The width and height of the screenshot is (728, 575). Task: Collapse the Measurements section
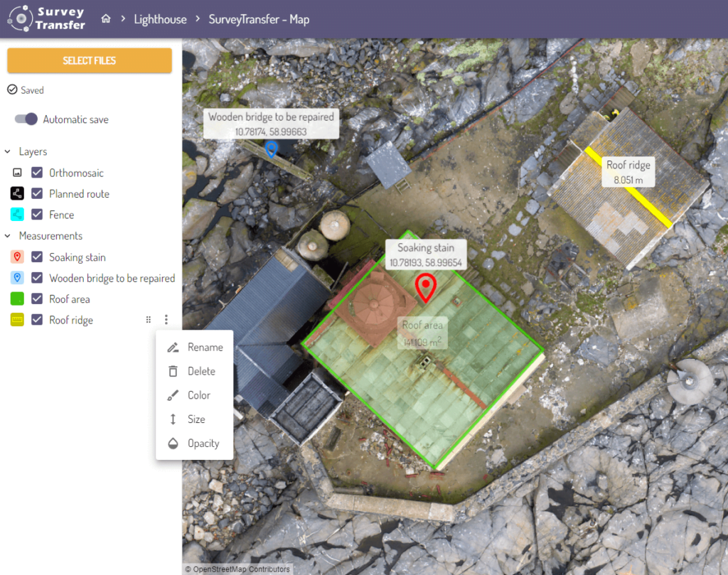tap(7, 235)
